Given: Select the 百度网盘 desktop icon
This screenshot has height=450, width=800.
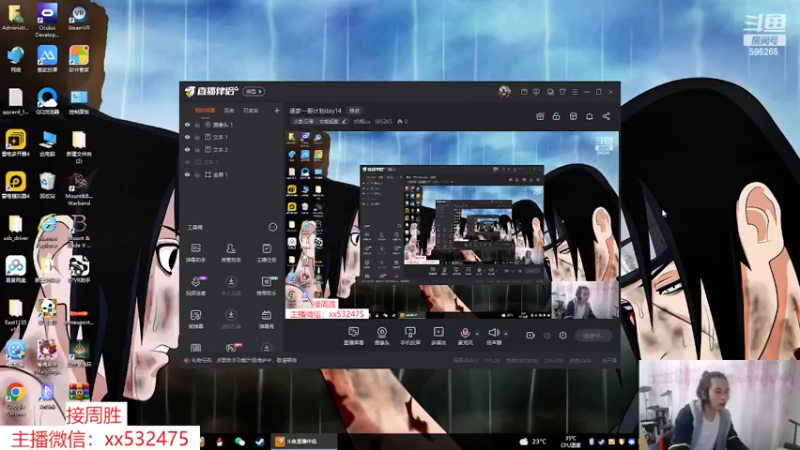Looking at the screenshot, I should coord(15,269).
